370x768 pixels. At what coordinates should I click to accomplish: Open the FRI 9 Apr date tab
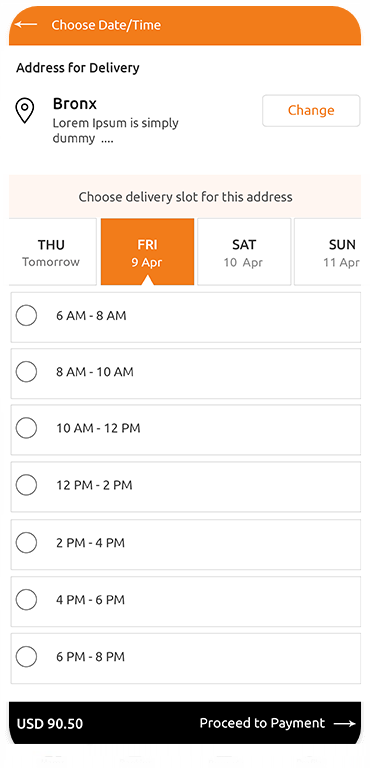coord(148,252)
